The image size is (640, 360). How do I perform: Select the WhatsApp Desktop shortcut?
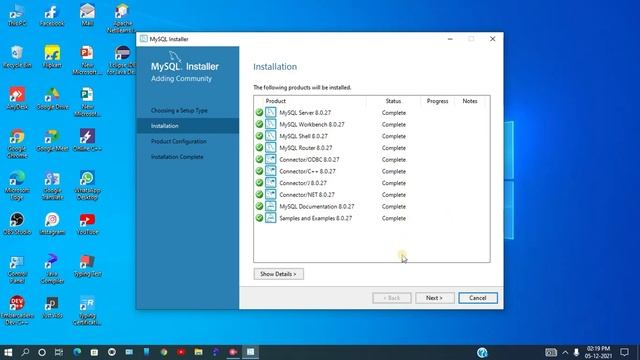point(87,186)
